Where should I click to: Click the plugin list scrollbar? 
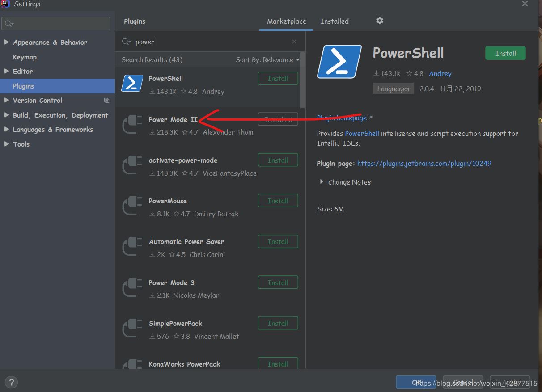coord(302,80)
